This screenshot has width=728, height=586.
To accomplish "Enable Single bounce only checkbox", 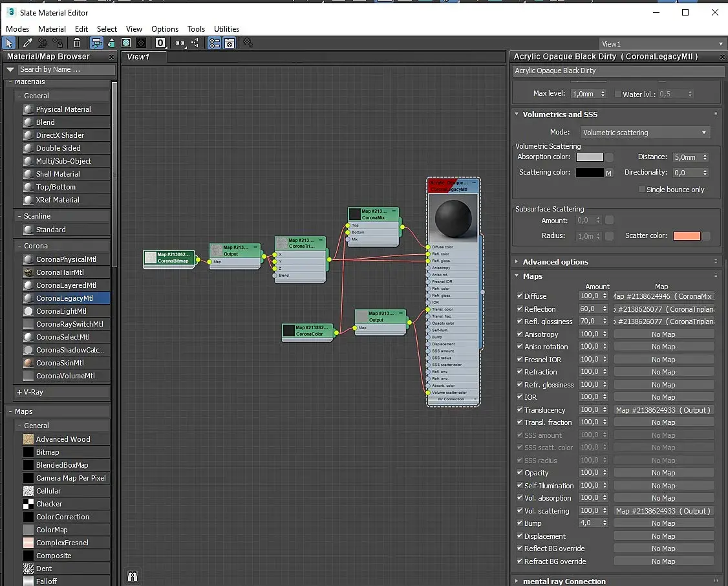I will coord(641,190).
